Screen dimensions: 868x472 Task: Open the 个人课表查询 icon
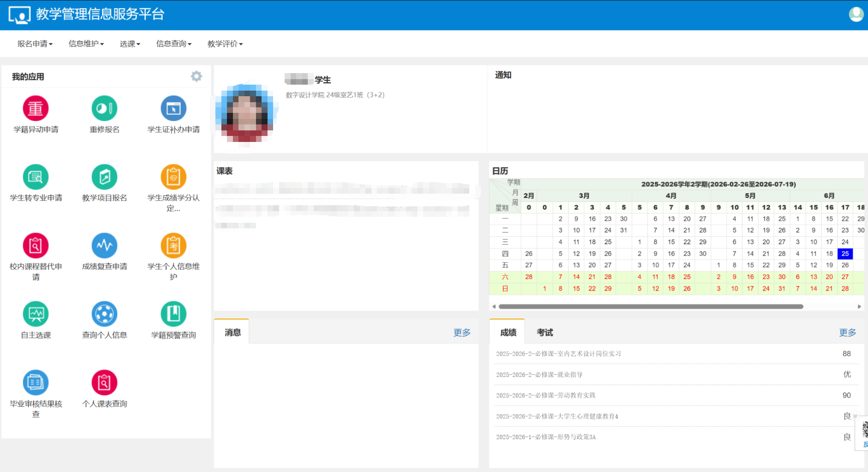[104, 382]
